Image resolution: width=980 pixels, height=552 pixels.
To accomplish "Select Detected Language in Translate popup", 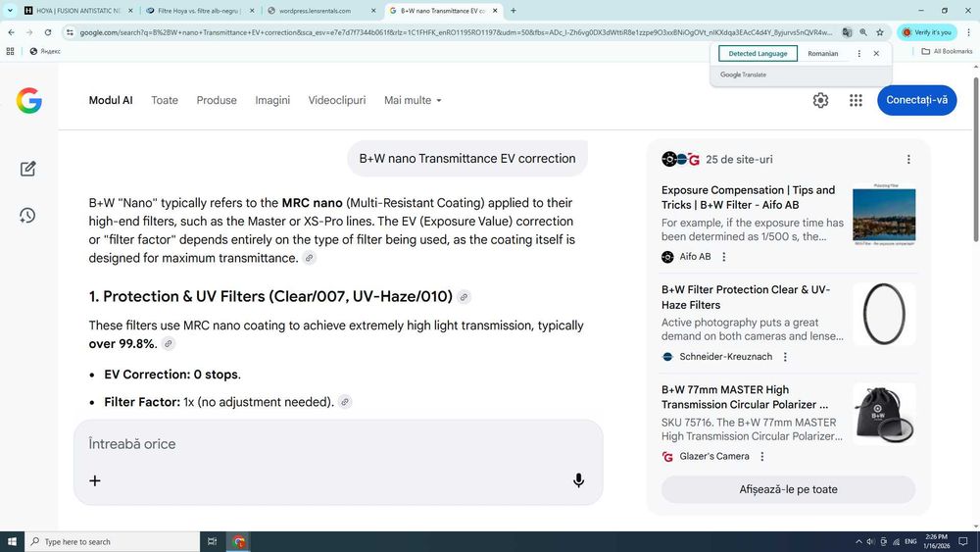I will coord(758,54).
